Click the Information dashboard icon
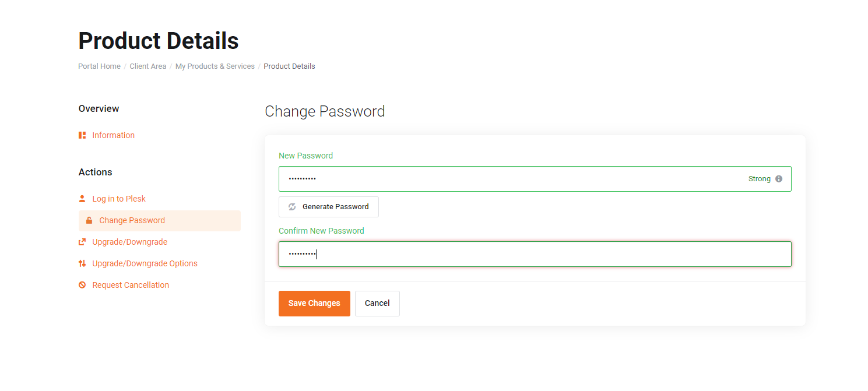Viewport: 868px width, 391px height. click(82, 135)
